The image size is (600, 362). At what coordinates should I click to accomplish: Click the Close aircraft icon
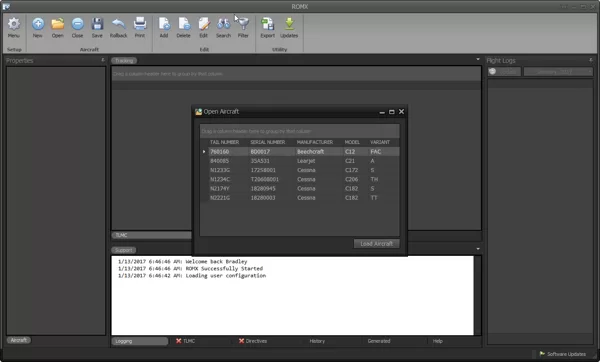(x=77, y=24)
